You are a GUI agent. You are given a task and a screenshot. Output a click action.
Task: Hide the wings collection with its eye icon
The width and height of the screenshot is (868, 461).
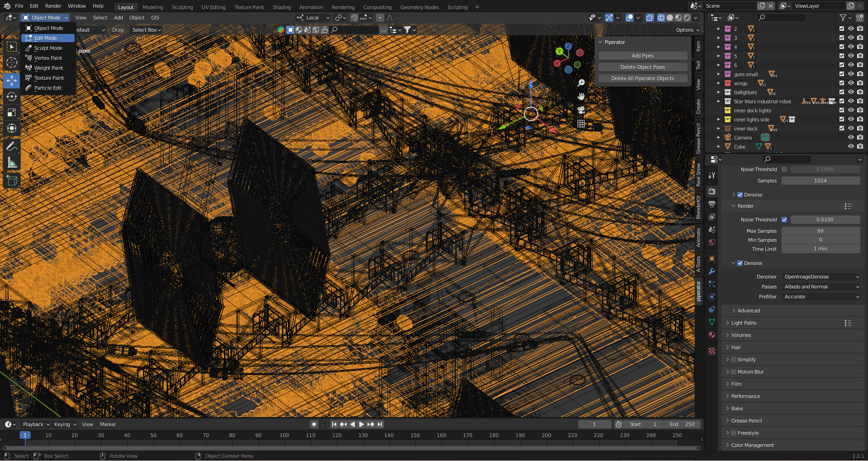click(x=851, y=83)
